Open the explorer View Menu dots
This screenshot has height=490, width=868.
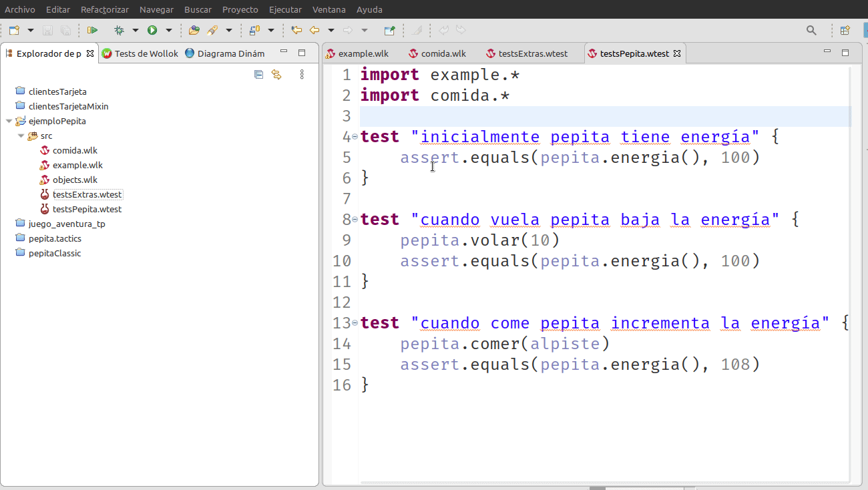[302, 74]
